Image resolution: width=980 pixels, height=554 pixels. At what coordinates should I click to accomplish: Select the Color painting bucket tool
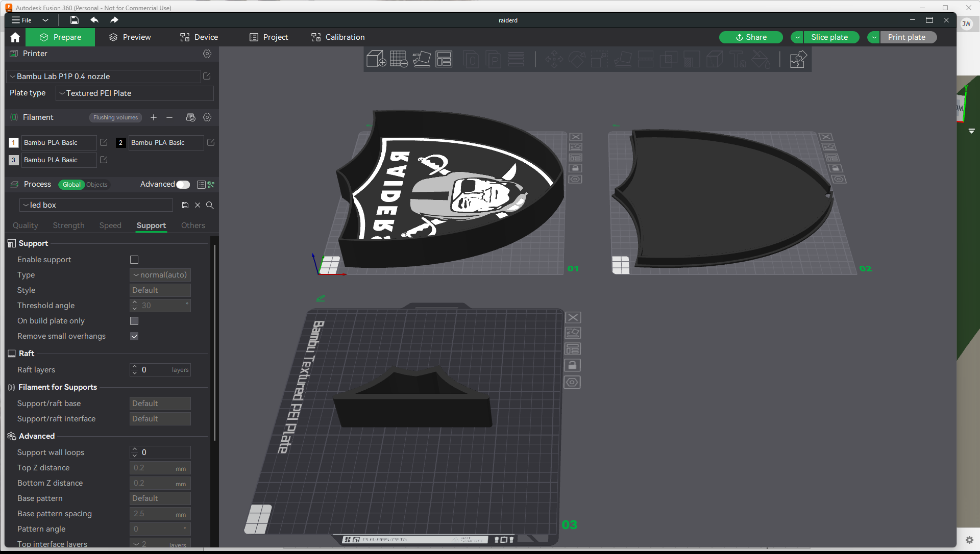click(761, 60)
